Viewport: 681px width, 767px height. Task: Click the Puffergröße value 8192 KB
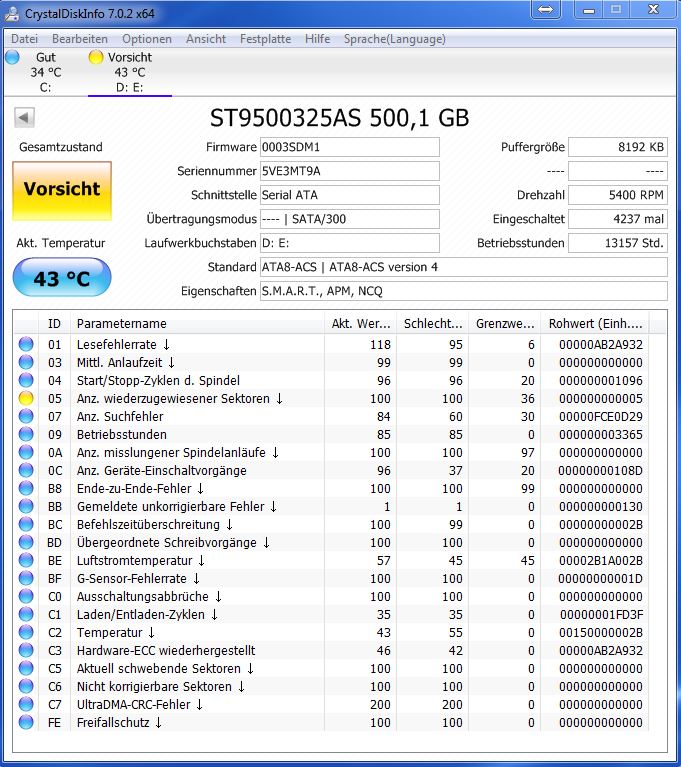618,147
